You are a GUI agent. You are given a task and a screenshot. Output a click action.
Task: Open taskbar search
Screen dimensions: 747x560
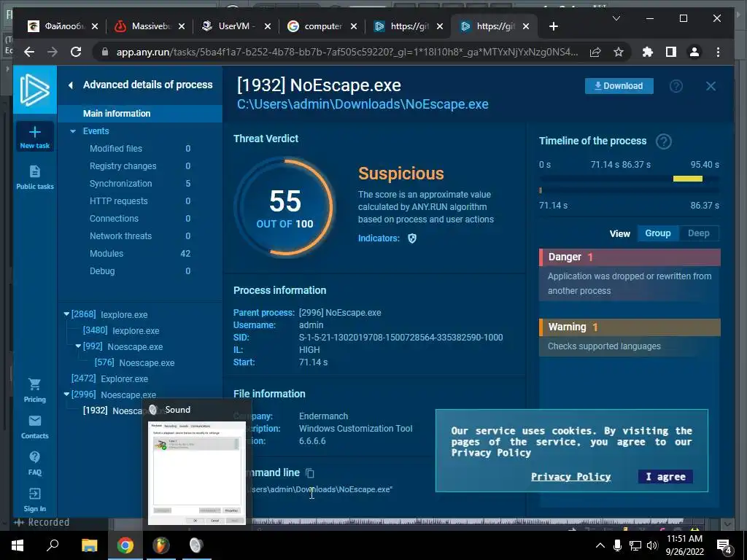53,545
